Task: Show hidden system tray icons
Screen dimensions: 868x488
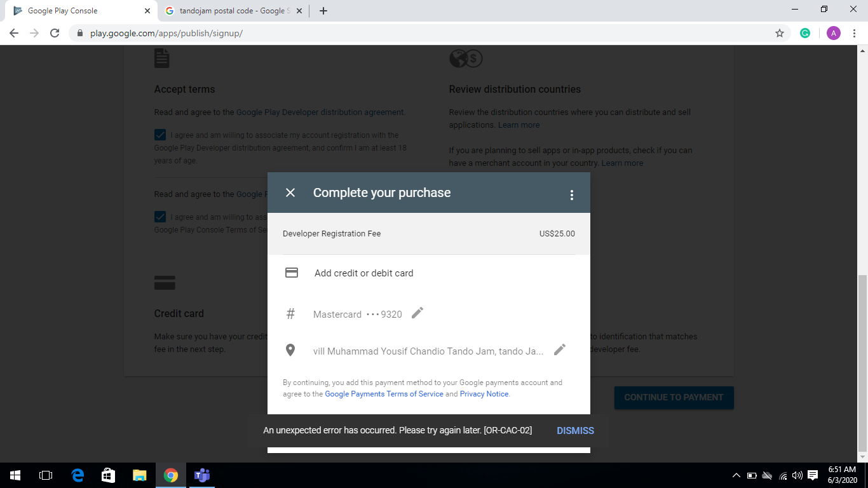Action: pyautogui.click(x=736, y=475)
